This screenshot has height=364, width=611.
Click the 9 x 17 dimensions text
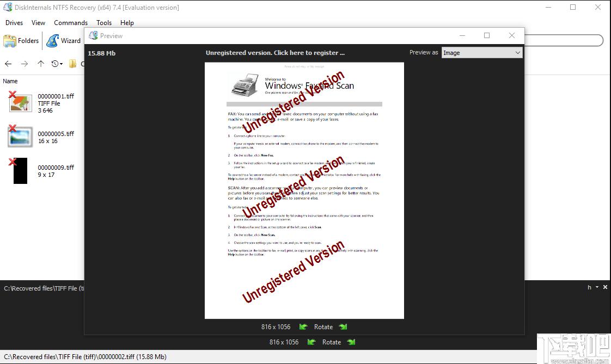click(x=46, y=175)
